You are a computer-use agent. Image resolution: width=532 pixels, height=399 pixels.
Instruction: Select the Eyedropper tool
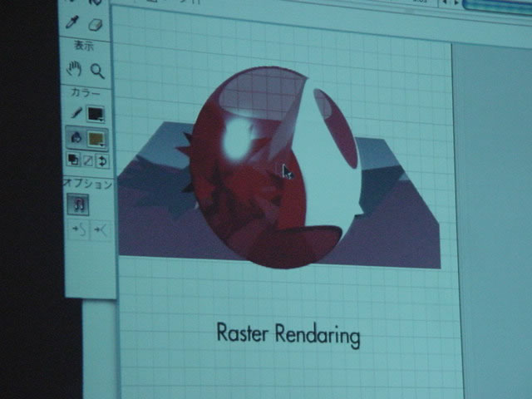click(72, 22)
